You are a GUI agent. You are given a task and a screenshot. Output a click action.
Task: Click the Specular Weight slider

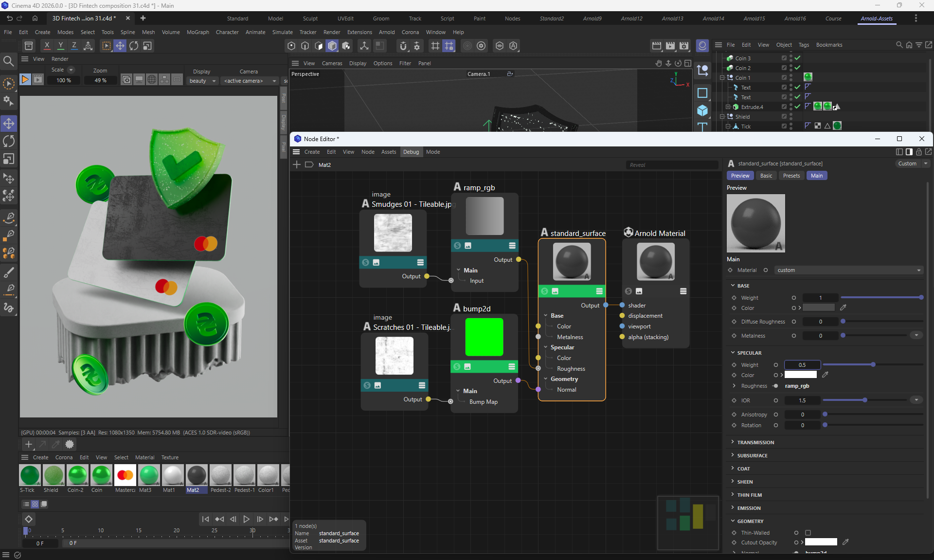873,364
